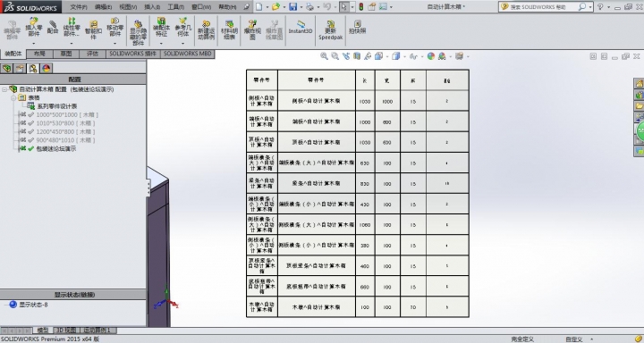Viewport: 644px width, 343px height.
Task: Open the Smart Fasteners tool
Action: point(93,30)
